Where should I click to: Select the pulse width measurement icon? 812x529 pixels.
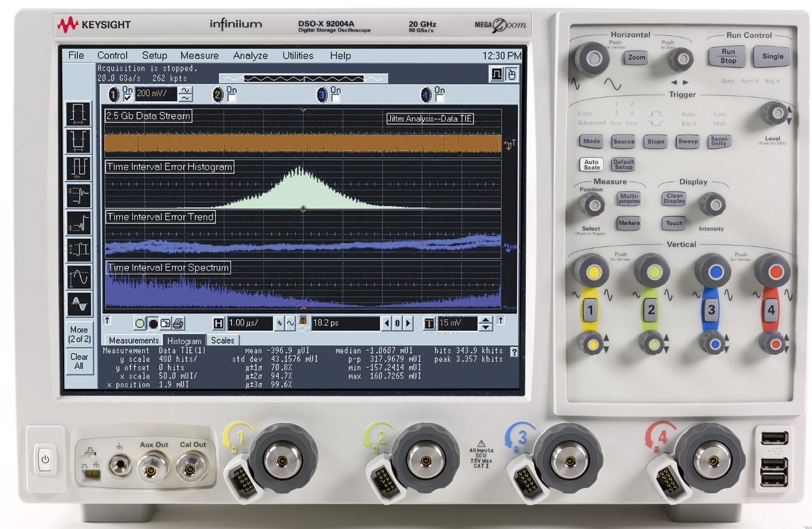click(78, 113)
